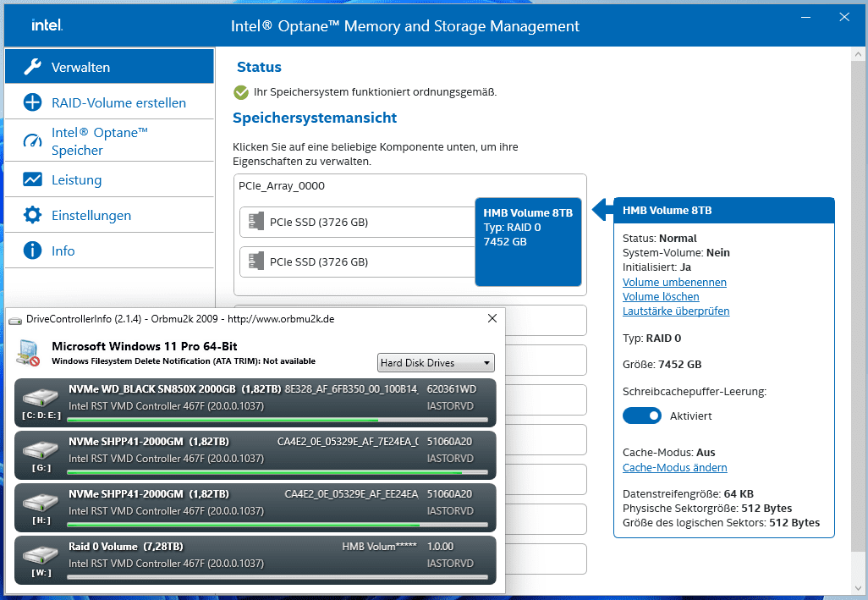This screenshot has height=600, width=868.
Task: Go to Intel Optane Speicher section
Action: point(109,141)
